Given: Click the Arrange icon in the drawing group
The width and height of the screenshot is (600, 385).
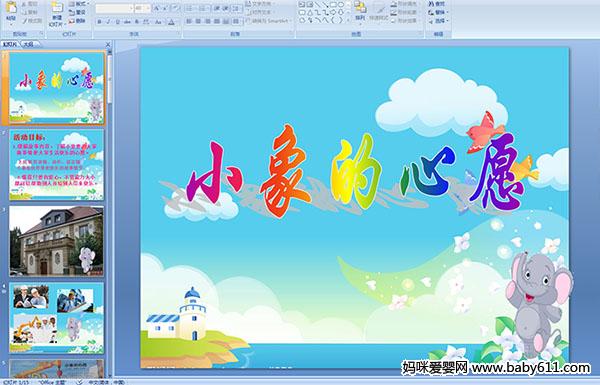Looking at the screenshot, I should click(x=360, y=11).
